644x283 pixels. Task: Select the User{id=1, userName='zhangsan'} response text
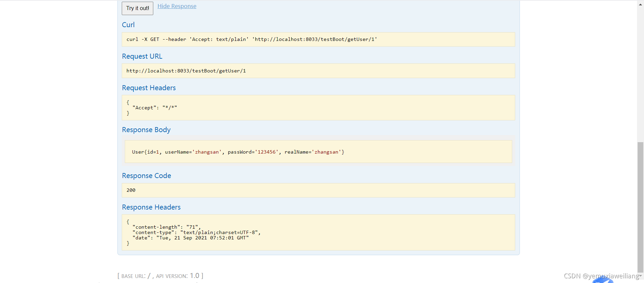tap(238, 152)
